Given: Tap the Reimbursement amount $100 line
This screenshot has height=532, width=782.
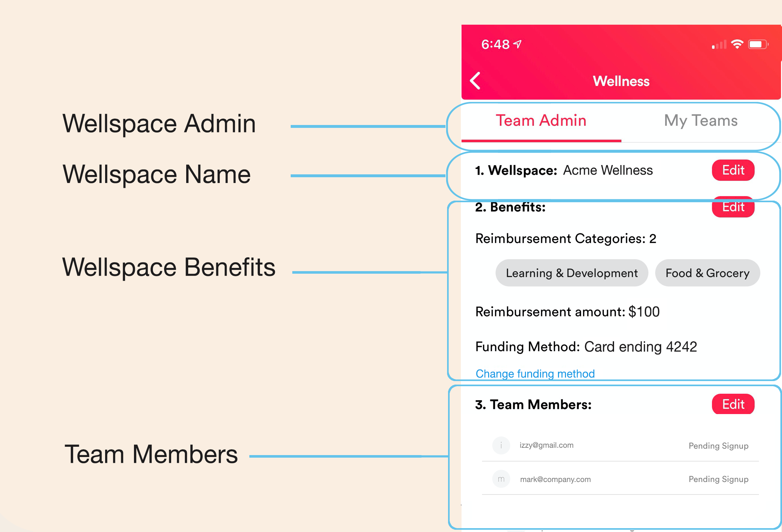Looking at the screenshot, I should click(567, 312).
